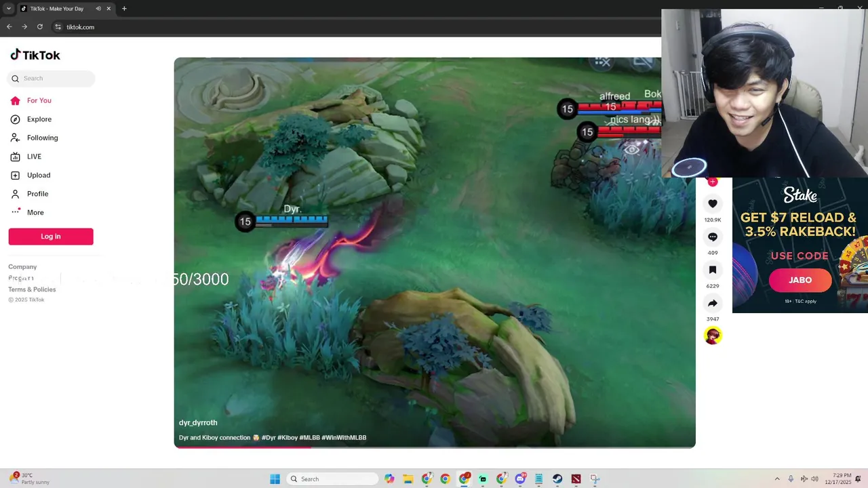Open dyr_dyrroth creator username
The image size is (868, 488).
pos(198,422)
